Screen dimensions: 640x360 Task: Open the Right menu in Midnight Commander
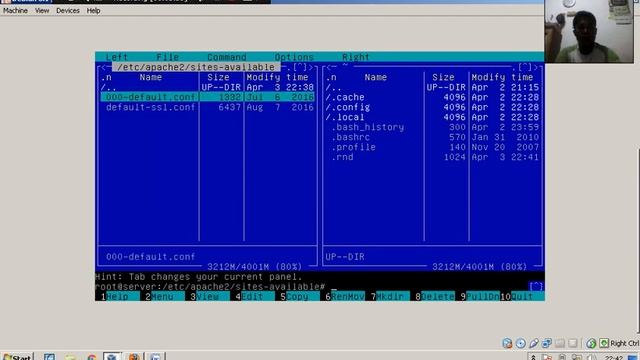tap(356, 57)
